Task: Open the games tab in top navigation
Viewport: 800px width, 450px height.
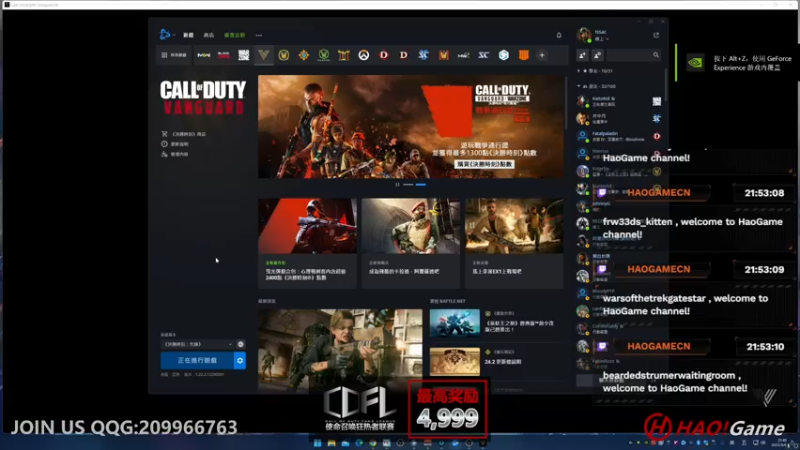Action: point(188,35)
